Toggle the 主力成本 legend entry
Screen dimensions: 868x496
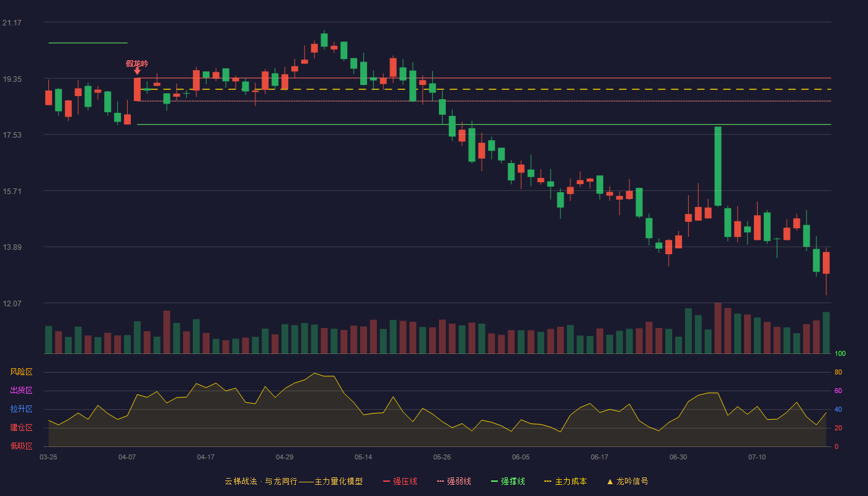pyautogui.click(x=565, y=481)
